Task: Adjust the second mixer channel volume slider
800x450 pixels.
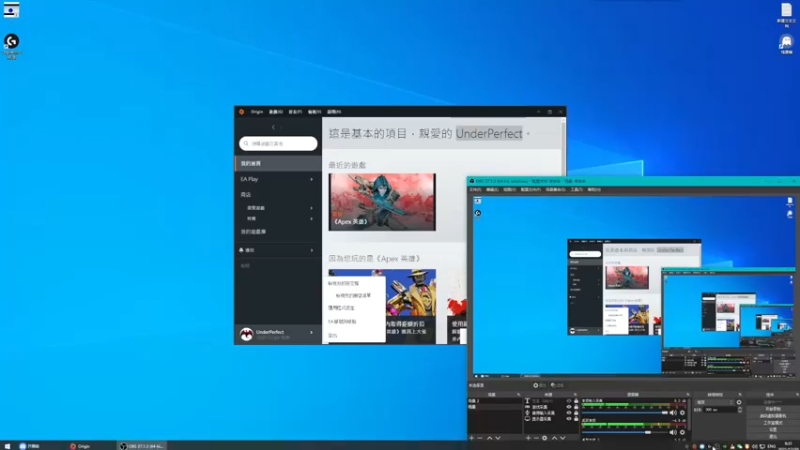Action: [x=625, y=432]
